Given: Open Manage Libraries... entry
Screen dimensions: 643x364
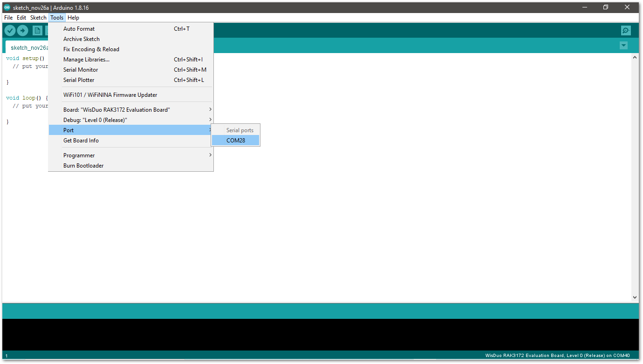Looking at the screenshot, I should pyautogui.click(x=131, y=60).
